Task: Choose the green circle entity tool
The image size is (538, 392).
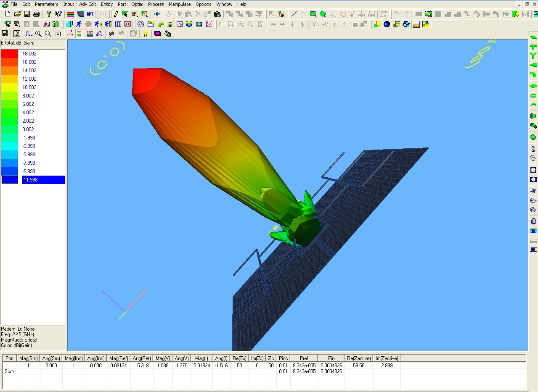Action: click(x=323, y=14)
